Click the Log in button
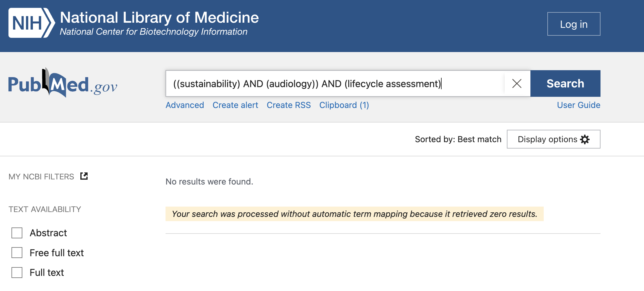 coord(574,24)
